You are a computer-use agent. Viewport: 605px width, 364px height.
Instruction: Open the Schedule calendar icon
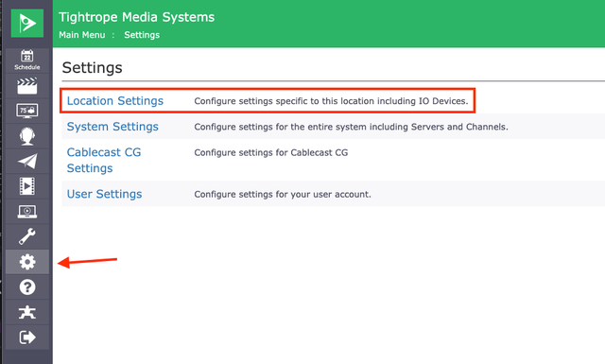pyautogui.click(x=27, y=61)
